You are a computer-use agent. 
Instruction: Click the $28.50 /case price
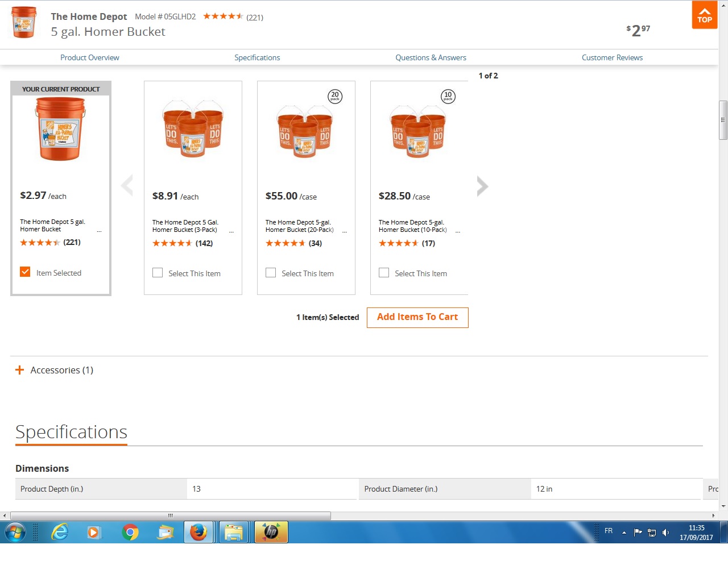404,196
